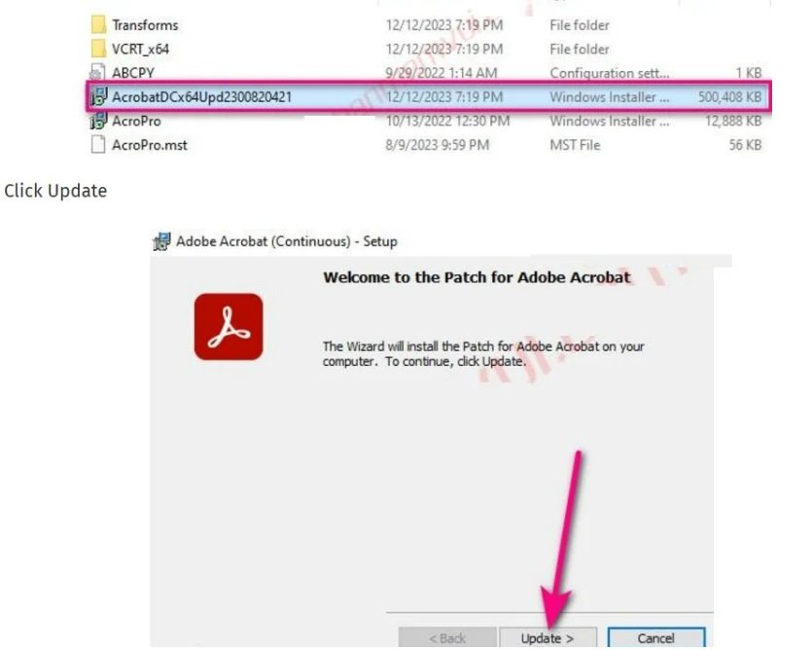Select the AcroPro installer file name
Screen dimensions: 812x650
coord(136,122)
